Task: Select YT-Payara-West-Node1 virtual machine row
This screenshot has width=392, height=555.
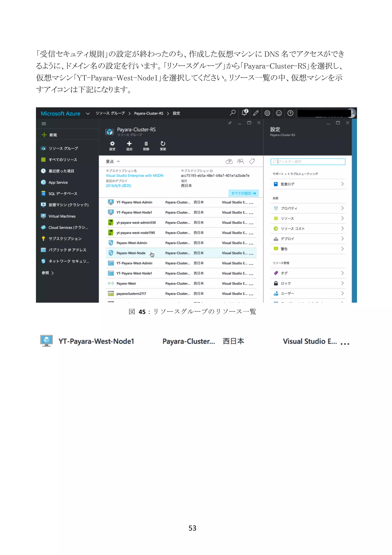Action: pos(134,212)
